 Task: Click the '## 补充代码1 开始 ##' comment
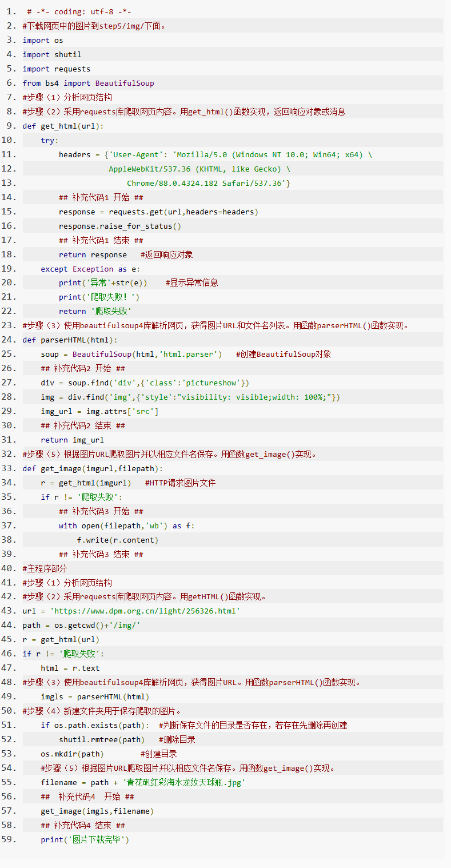[101, 197]
